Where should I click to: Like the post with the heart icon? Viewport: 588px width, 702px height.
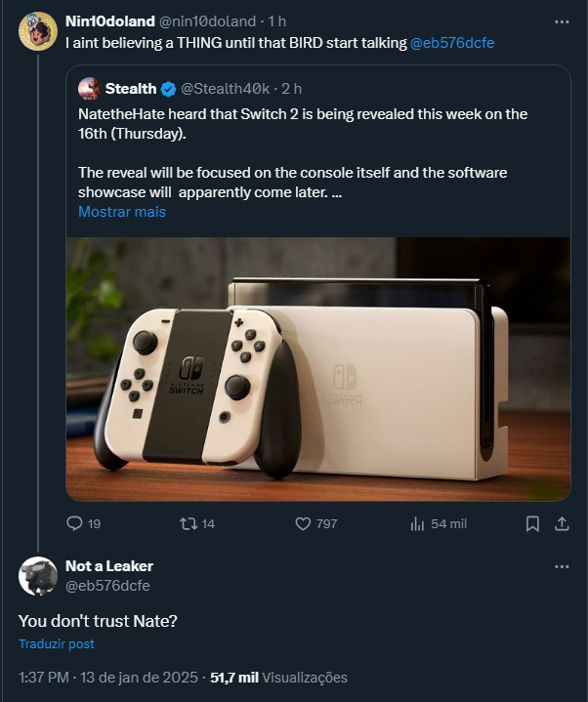point(303,523)
